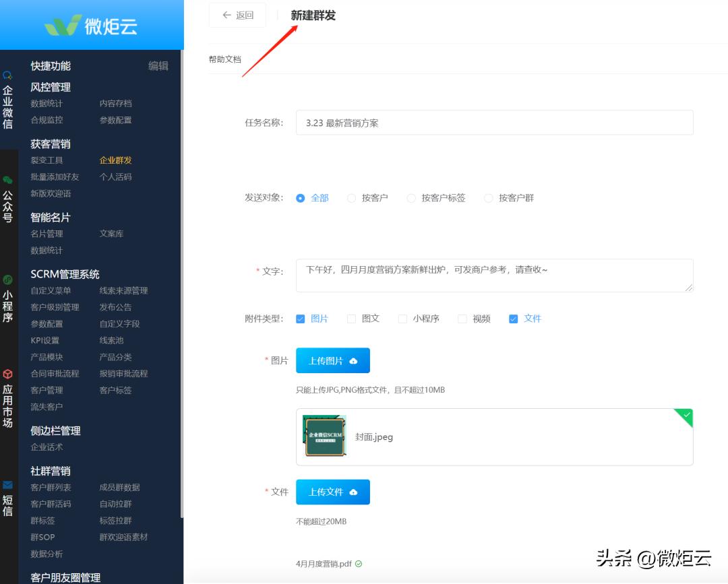Click 编辑 next to 快捷功能
The image size is (728, 584).
[x=158, y=66]
